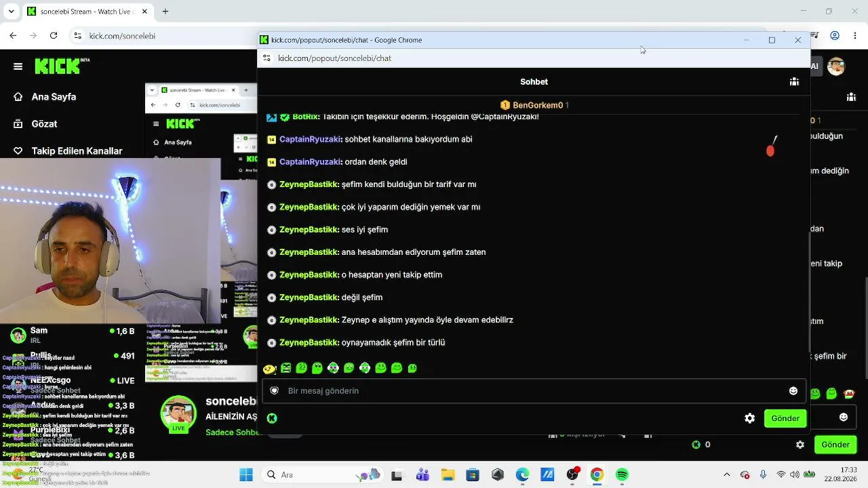Open the Chrome three-dot menu in the main window
This screenshot has width=868, height=488.
coord(855,35)
